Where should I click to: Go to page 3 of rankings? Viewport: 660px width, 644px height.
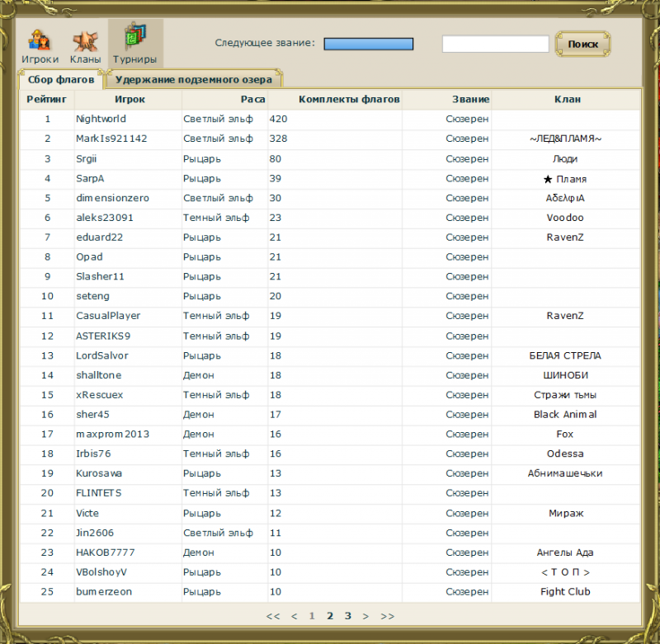click(x=348, y=615)
